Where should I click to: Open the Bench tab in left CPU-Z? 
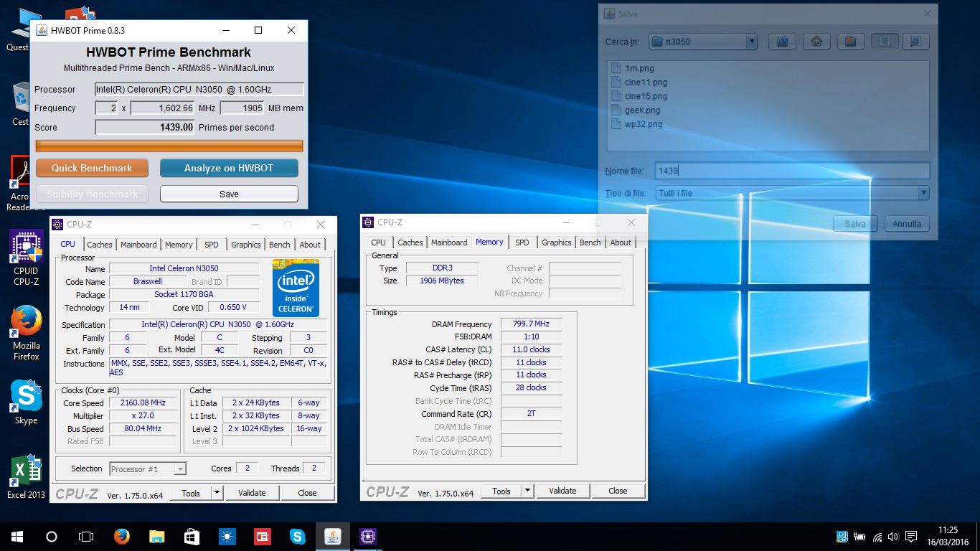[280, 245]
